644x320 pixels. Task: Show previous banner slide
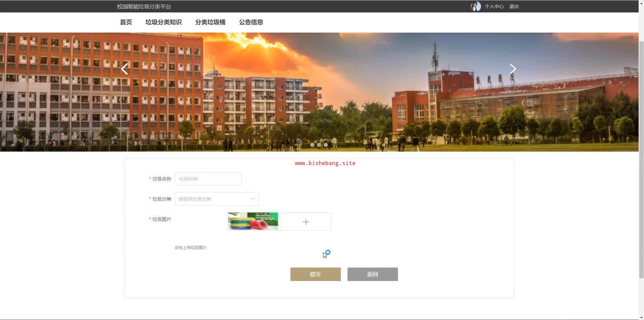coord(125,69)
